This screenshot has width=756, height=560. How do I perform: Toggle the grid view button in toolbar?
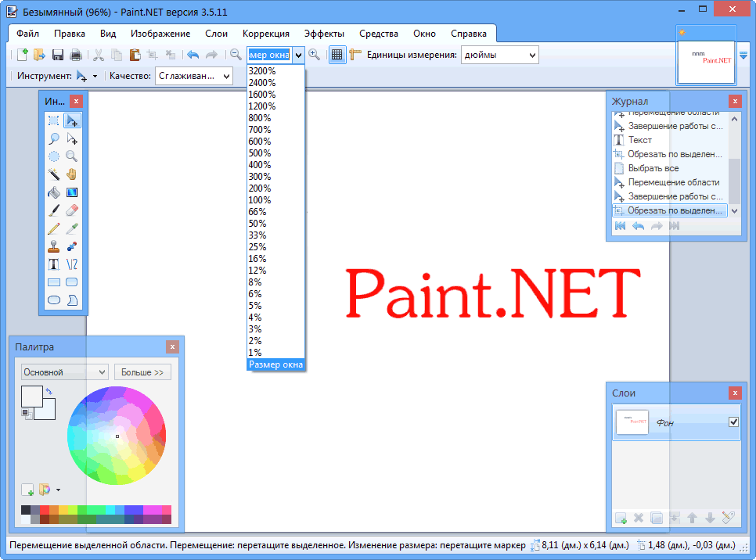[337, 55]
